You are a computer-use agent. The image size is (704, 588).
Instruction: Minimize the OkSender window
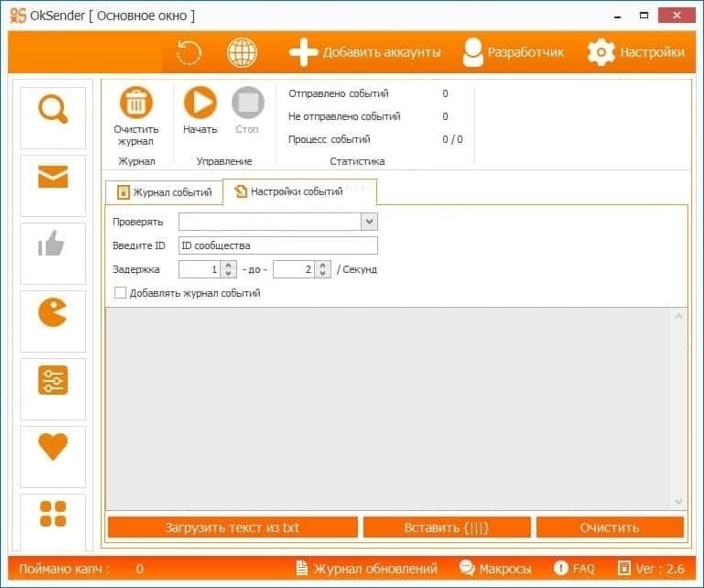point(618,16)
